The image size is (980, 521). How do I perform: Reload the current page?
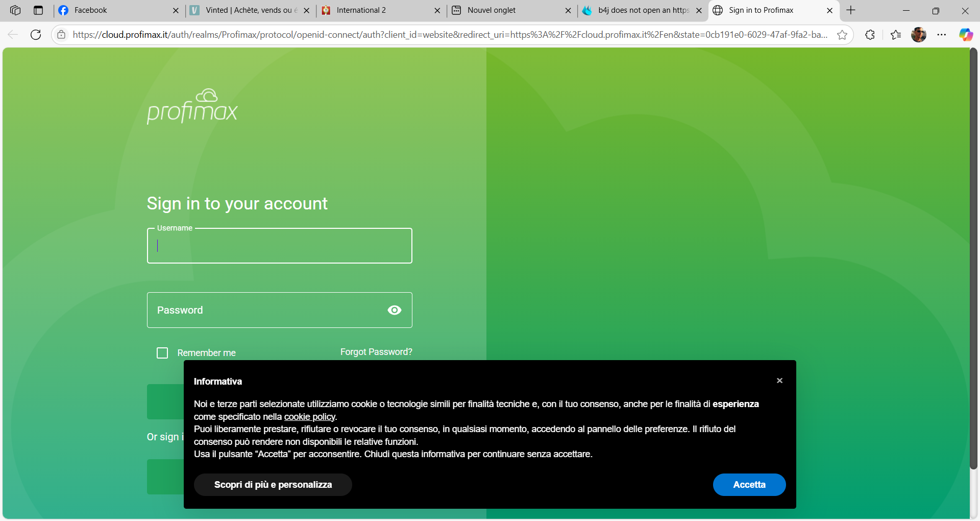[x=36, y=35]
